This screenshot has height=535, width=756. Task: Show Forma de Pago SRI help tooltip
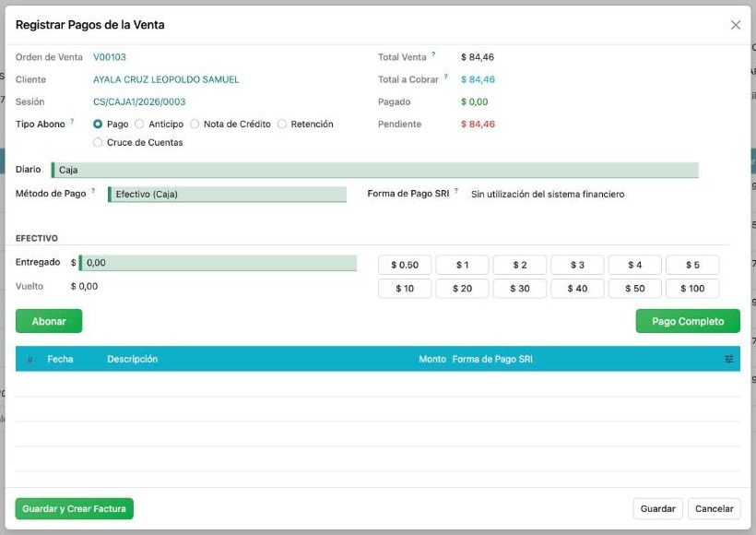[x=456, y=191]
